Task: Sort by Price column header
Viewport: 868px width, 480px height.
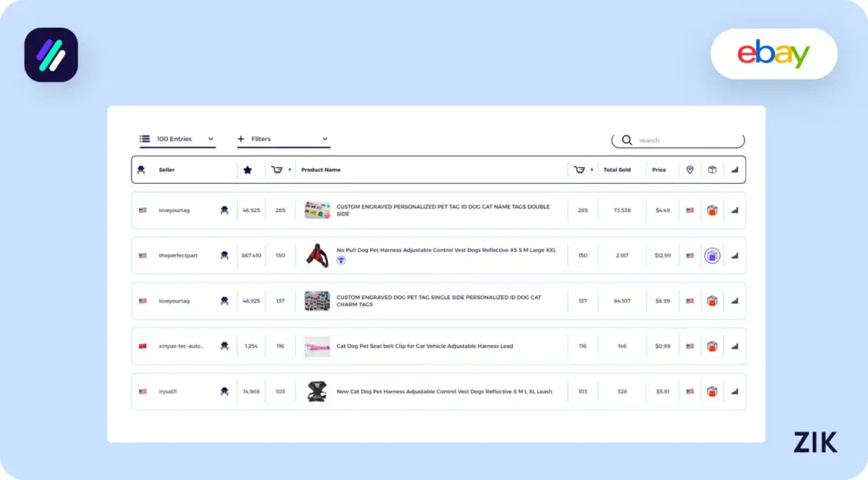Action: [x=659, y=170]
